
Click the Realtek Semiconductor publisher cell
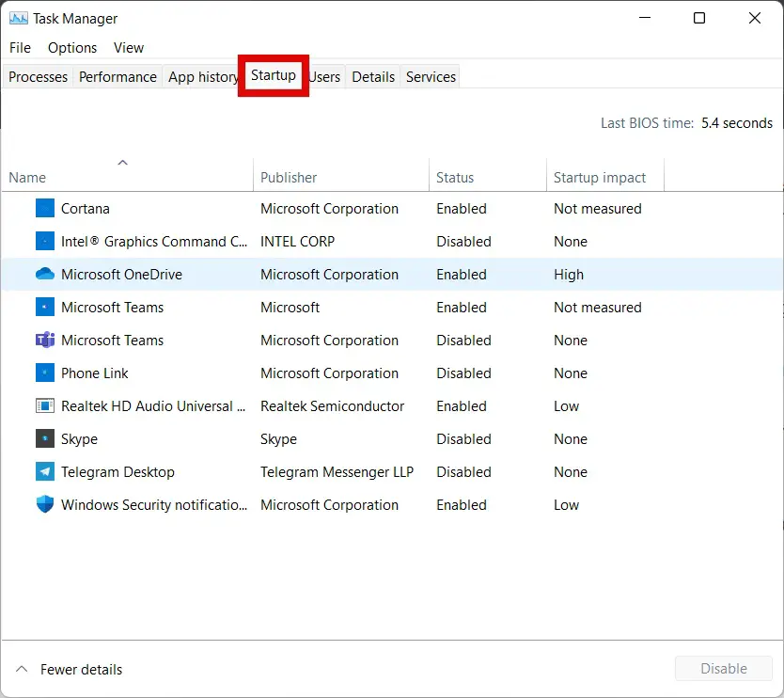tap(332, 405)
